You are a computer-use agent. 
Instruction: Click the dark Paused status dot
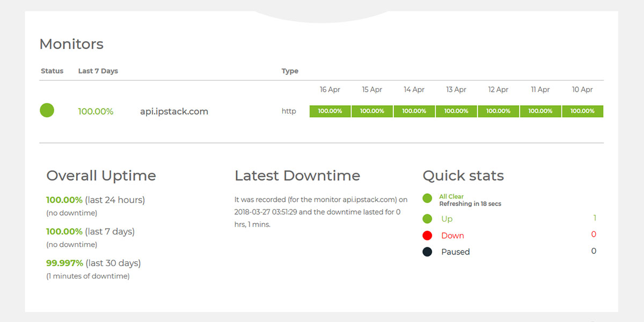coord(427,252)
